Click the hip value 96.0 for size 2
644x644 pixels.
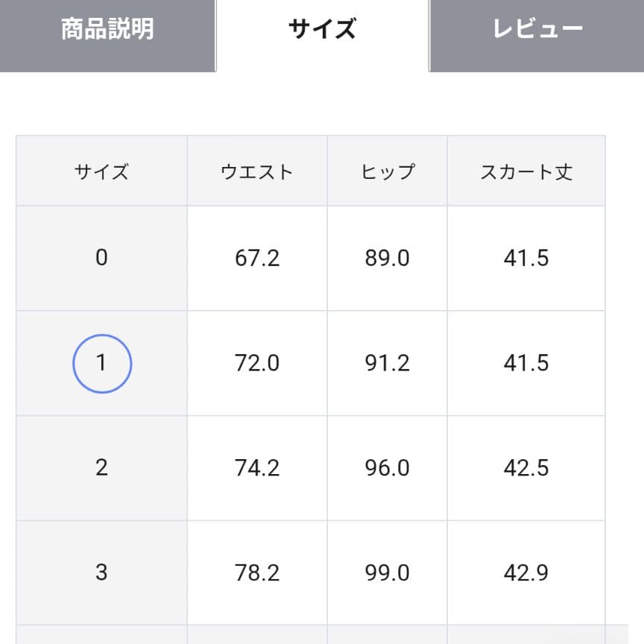coord(386,468)
